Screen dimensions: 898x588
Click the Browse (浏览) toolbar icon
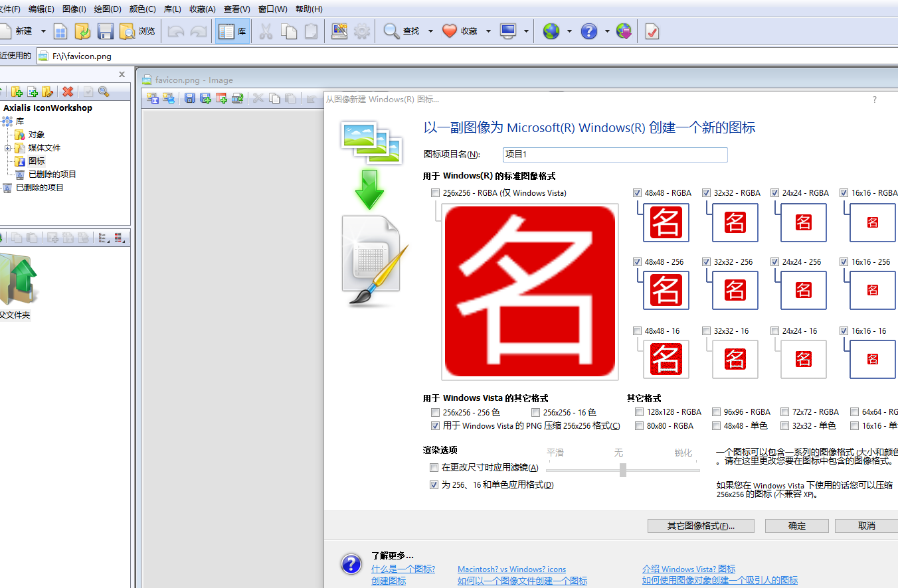[x=137, y=31]
